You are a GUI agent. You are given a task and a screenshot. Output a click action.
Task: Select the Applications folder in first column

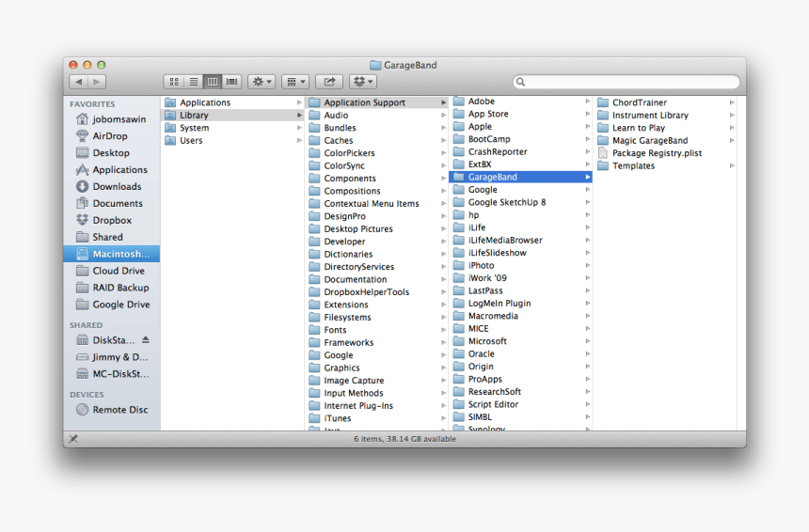click(233, 102)
